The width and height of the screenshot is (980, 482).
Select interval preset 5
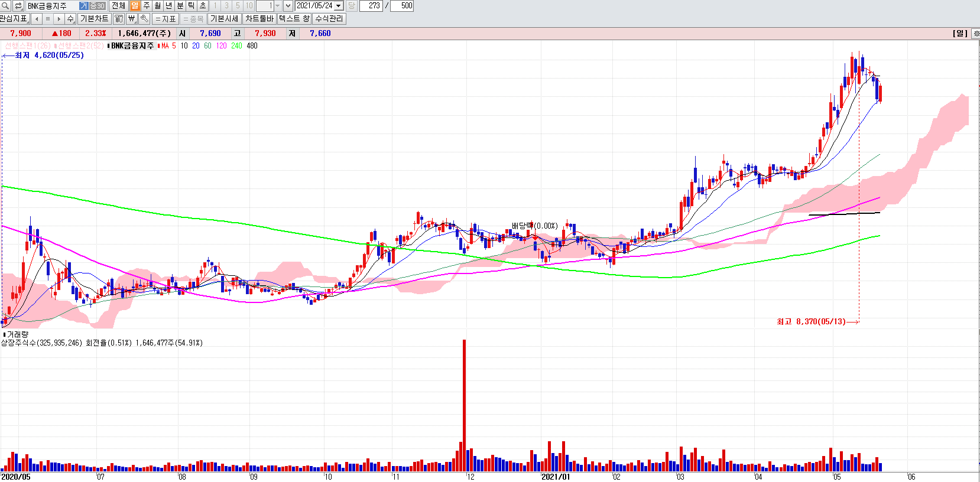238,6
